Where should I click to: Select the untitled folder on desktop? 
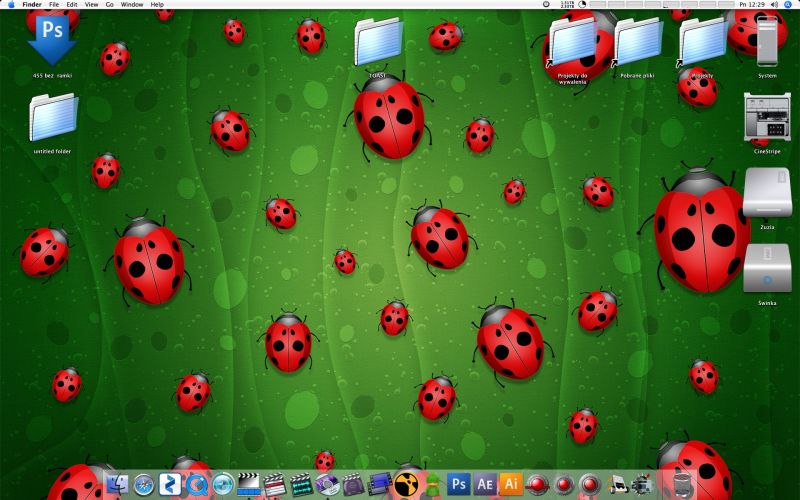point(53,117)
